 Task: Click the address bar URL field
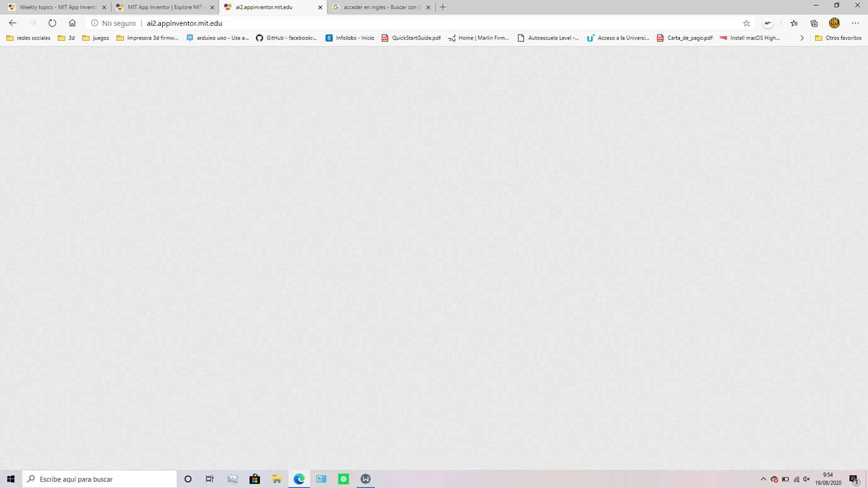[409, 23]
